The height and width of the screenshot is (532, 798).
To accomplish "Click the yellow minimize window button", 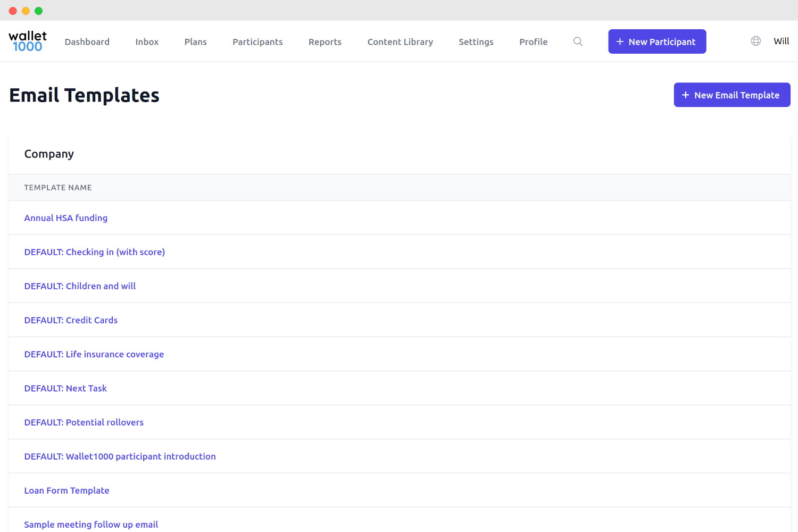I will [26, 11].
